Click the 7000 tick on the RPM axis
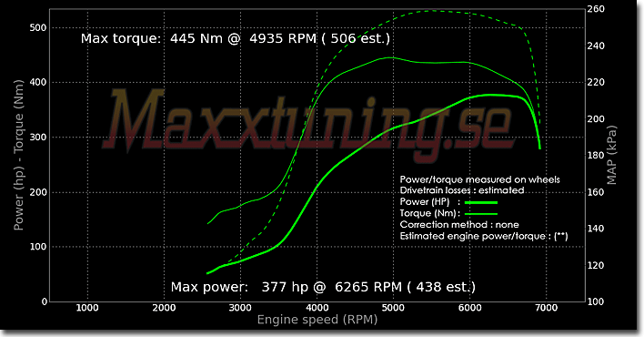Image resolution: width=644 pixels, height=337 pixels. point(547,308)
